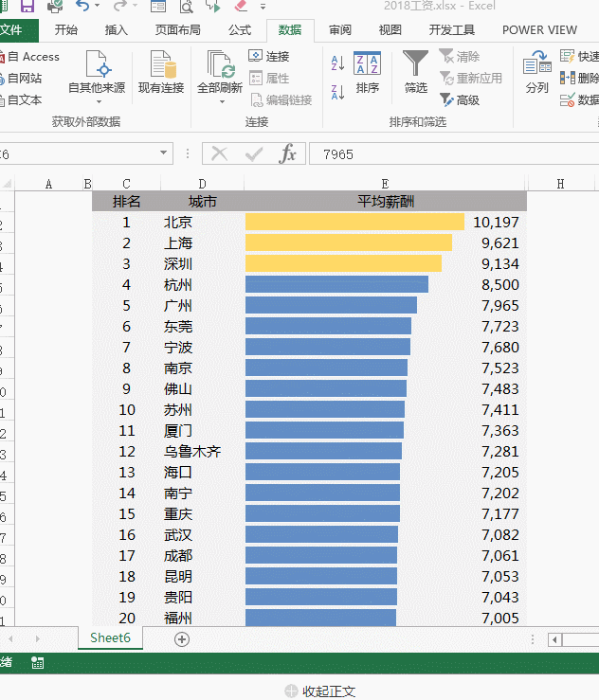Click the Text to Columns (分列) icon
The height and width of the screenshot is (700, 599).
(x=536, y=71)
